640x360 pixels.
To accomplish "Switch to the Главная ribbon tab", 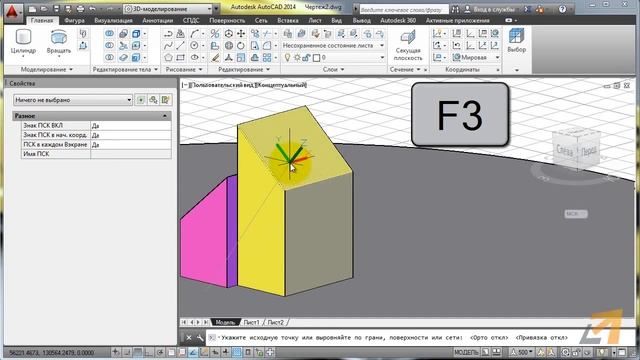I will coord(42,20).
